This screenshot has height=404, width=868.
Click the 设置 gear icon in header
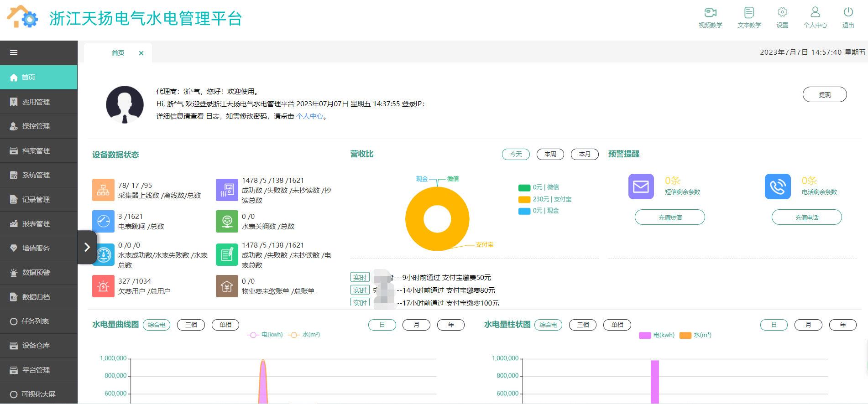[x=782, y=13]
